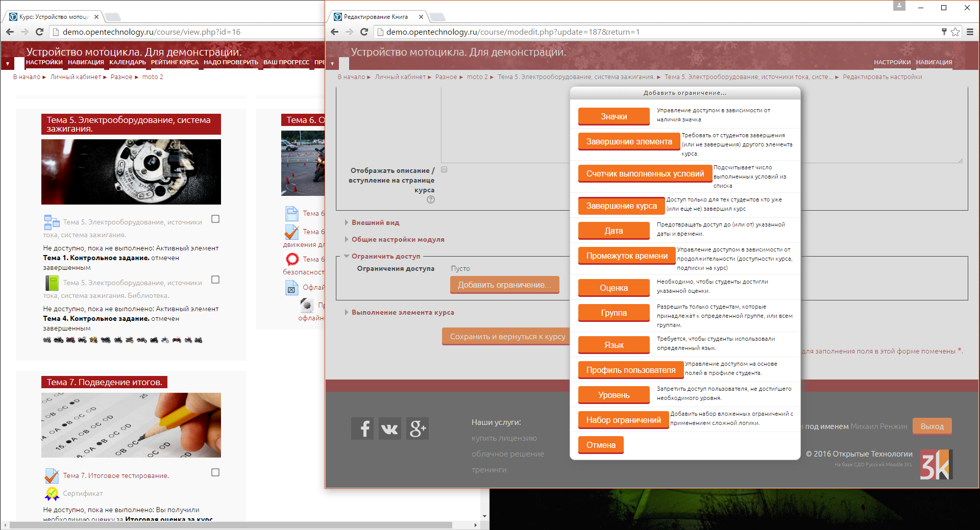Open купить лицензию footer link

click(504, 438)
